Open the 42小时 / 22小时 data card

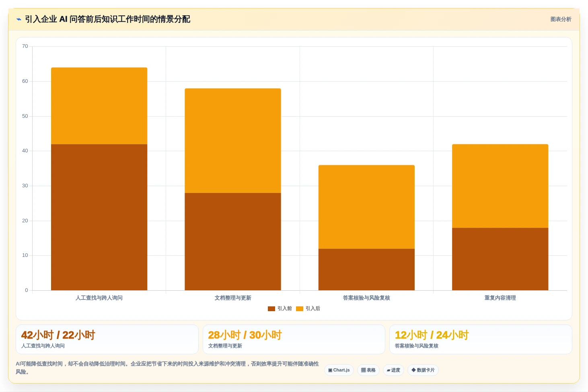point(107,339)
